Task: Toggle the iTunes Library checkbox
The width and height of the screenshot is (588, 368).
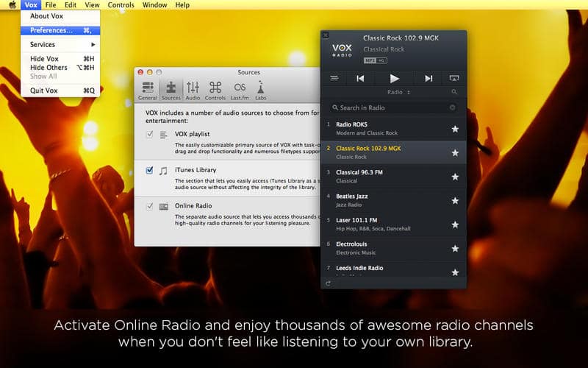Action: [x=149, y=170]
